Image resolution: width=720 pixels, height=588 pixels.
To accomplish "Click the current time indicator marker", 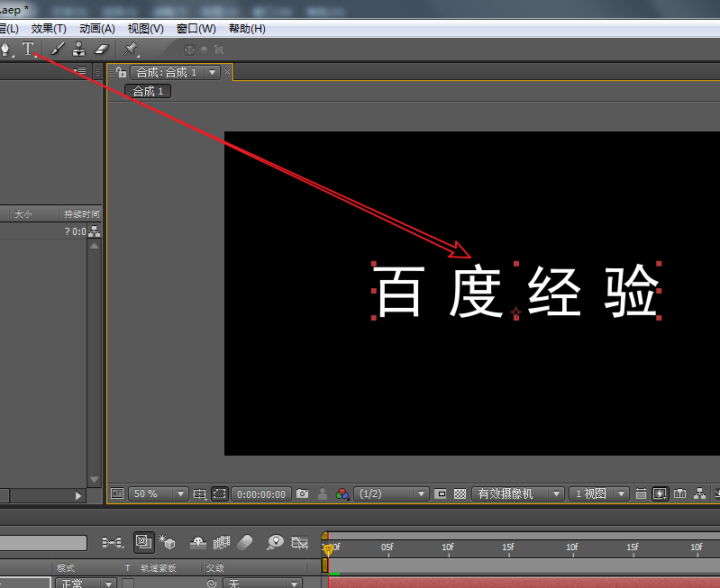I will [x=328, y=550].
